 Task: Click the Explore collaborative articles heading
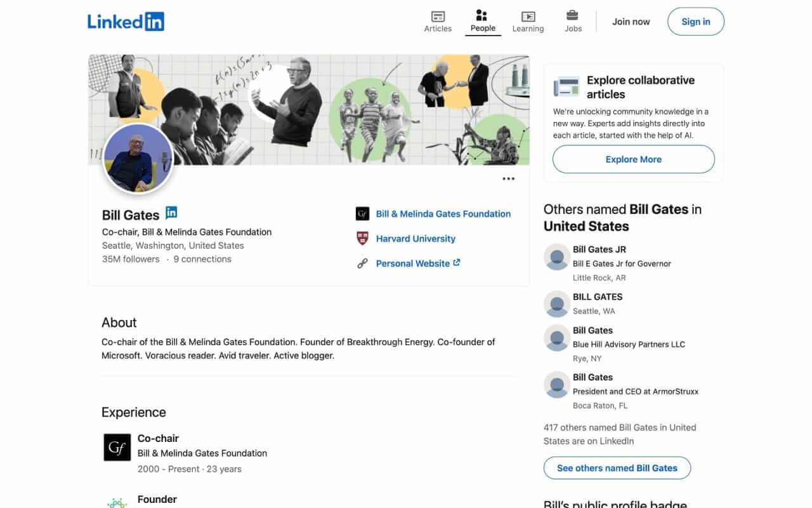[x=641, y=87]
